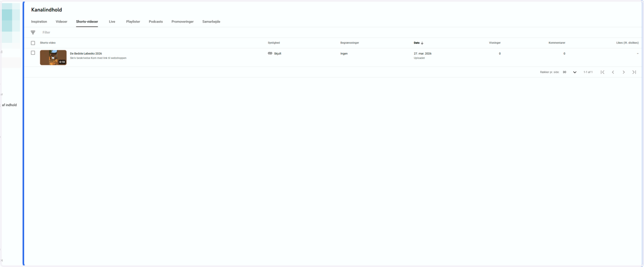Screen dimensions: 644x267
Task: Switch to the Videoer tab
Action: click(x=62, y=21)
